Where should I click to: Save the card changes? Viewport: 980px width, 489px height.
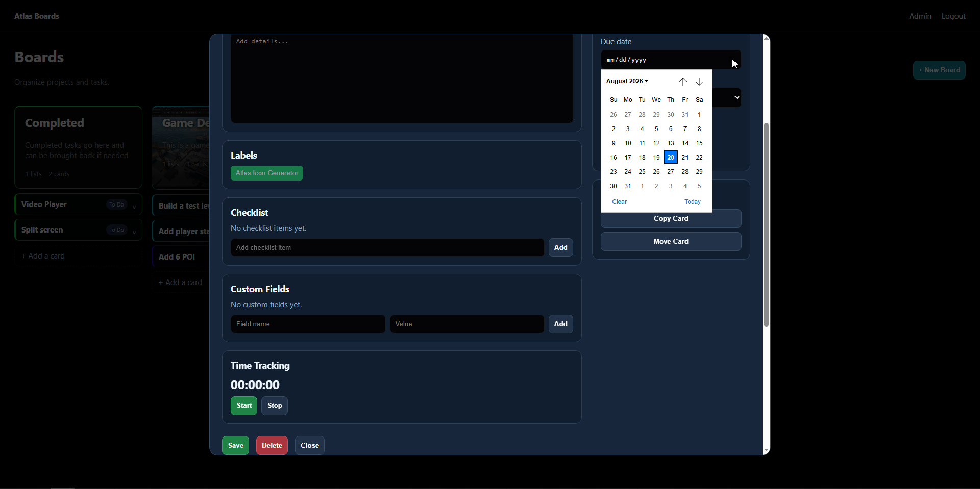coord(235,446)
